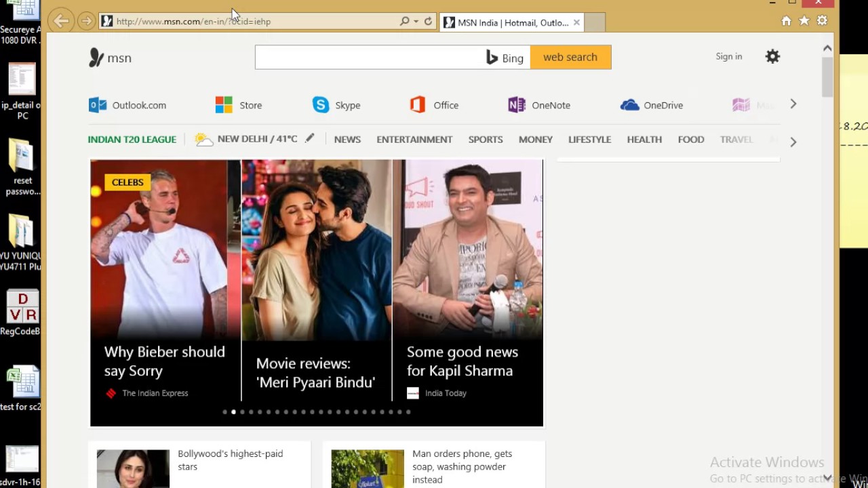Go forward with the browser forward arrow
The image size is (868, 488).
coord(86,21)
